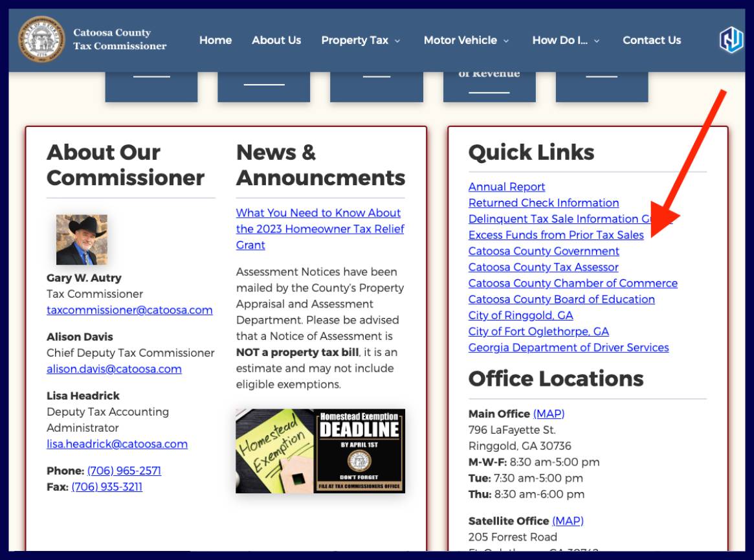Click the hexagon badge icon in header
This screenshot has width=754, height=560.
(x=731, y=40)
